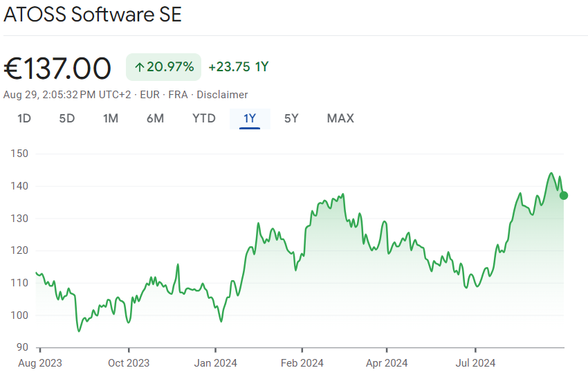The width and height of the screenshot is (588, 377).
Task: Click the €137.00 price value
Action: [57, 68]
